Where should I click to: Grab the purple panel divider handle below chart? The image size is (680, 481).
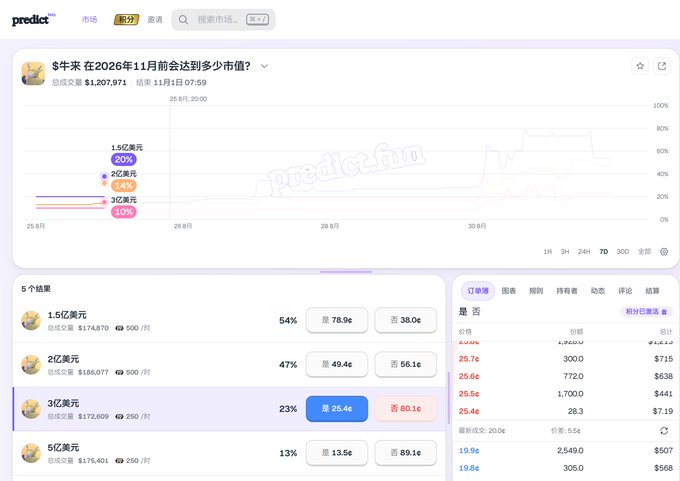tap(346, 272)
